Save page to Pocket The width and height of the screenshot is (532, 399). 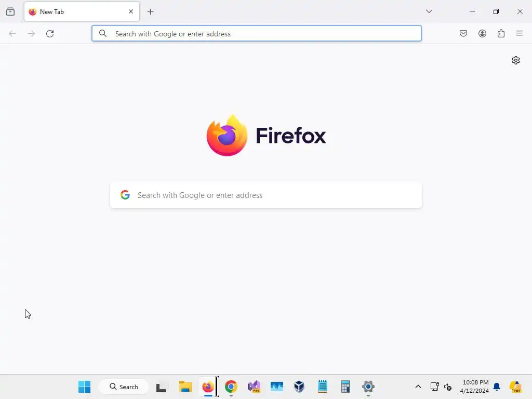click(463, 33)
